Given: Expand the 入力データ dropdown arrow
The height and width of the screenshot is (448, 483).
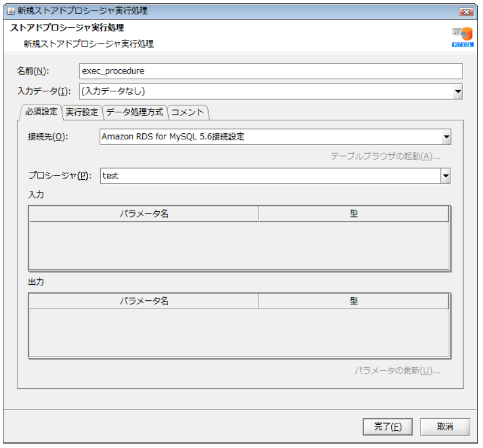Looking at the screenshot, I should point(459,92).
